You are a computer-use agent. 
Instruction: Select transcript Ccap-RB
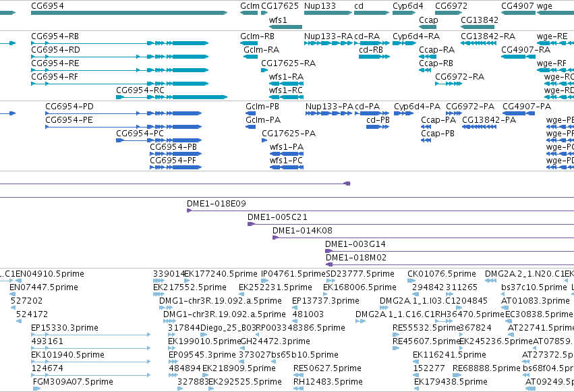pos(436,63)
